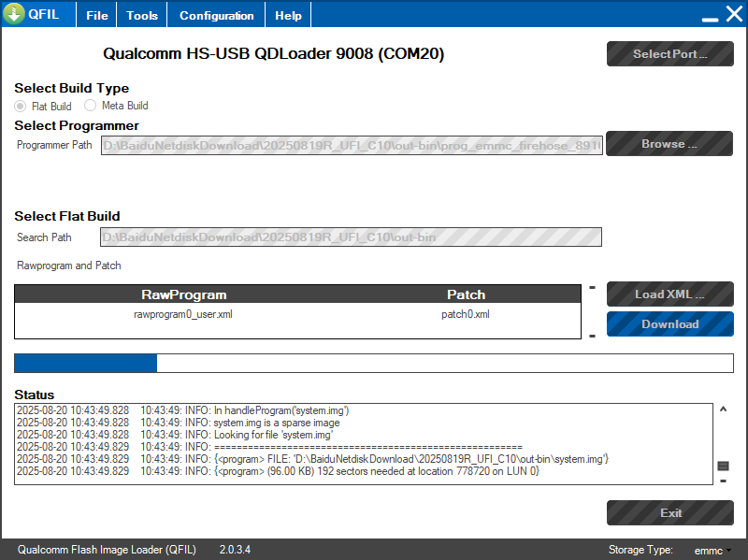The image size is (748, 560).
Task: Select the Flat Build radio button
Action: (x=21, y=106)
